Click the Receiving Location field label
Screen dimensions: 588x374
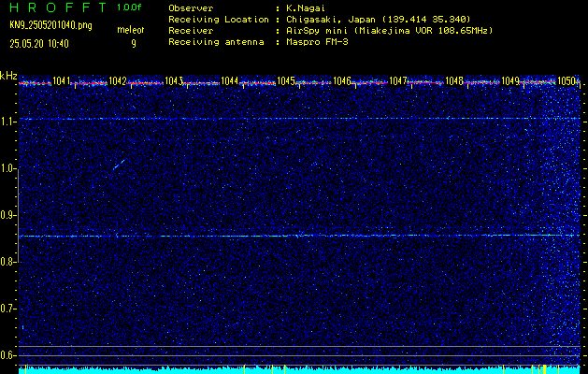[219, 20]
